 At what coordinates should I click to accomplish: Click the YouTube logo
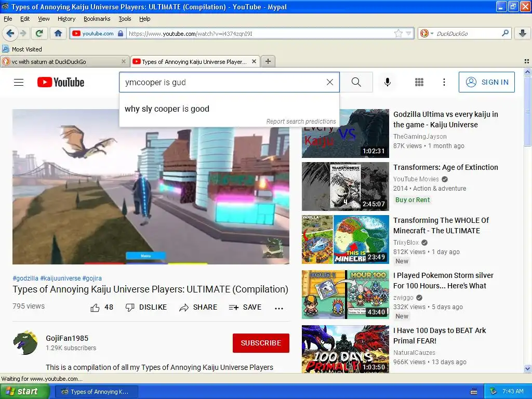point(61,82)
